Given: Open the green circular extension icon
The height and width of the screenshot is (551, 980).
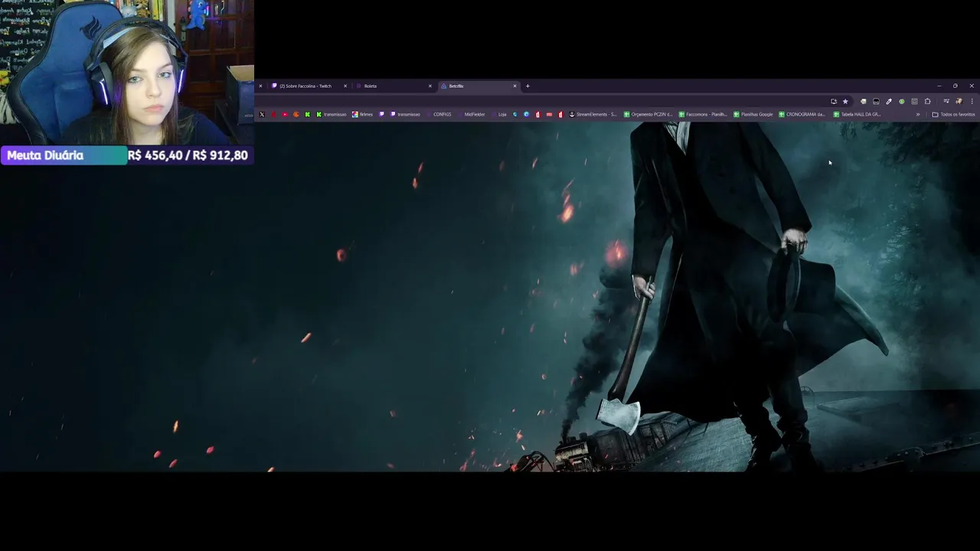Looking at the screenshot, I should (x=902, y=101).
